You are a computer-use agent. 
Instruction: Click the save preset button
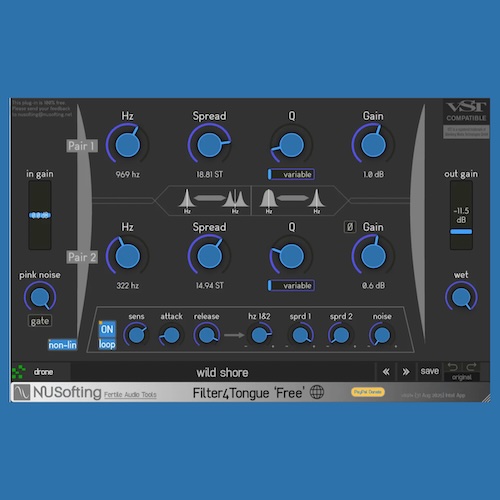click(x=429, y=371)
